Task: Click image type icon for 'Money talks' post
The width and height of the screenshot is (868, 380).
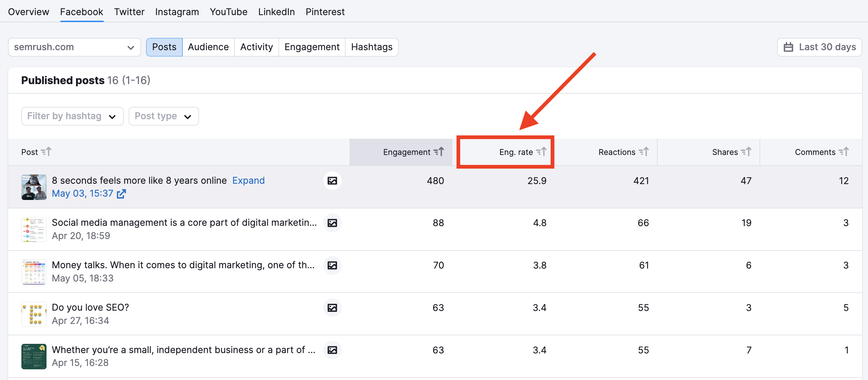Action: pyautogui.click(x=333, y=265)
